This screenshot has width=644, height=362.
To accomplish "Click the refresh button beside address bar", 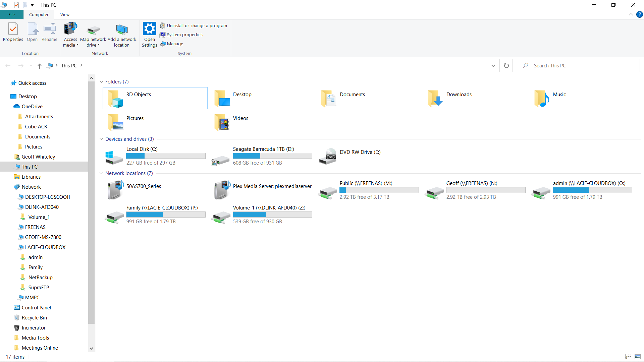I will (506, 66).
